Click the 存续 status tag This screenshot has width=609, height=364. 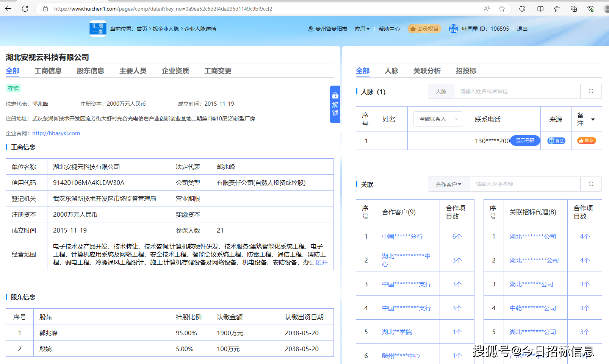point(13,88)
